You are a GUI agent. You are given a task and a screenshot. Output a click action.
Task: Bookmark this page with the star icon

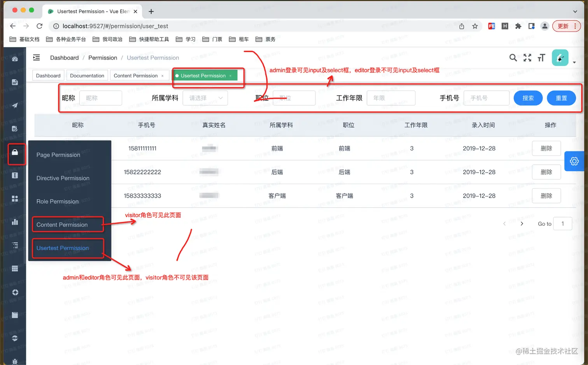pos(475,26)
